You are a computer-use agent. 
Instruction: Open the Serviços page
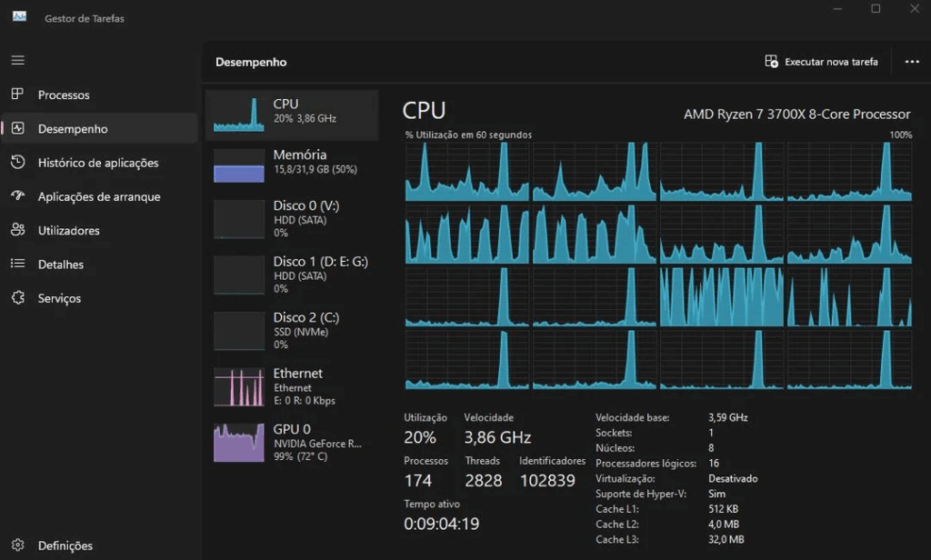pos(98,297)
